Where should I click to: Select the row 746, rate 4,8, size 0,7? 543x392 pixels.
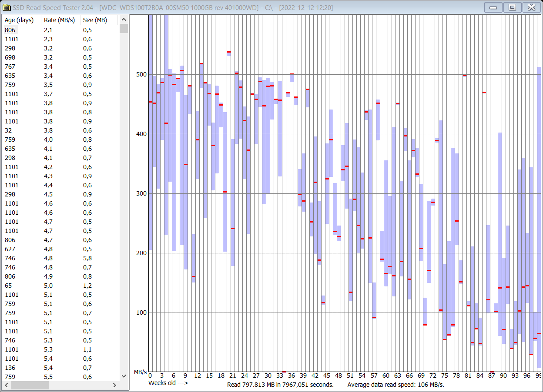point(61,267)
